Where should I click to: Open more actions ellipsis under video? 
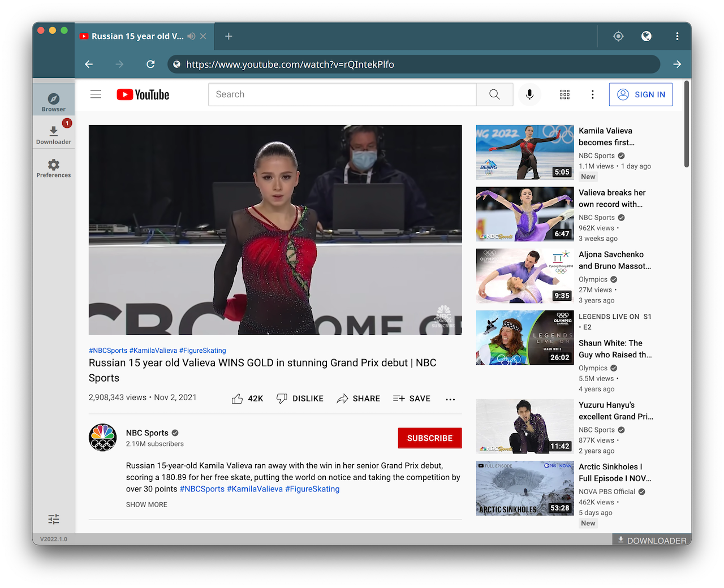(450, 399)
